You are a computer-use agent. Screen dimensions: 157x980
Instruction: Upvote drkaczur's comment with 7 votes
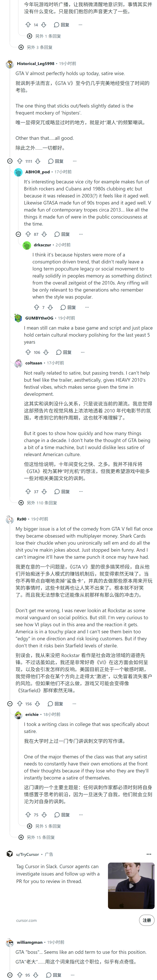37,307
